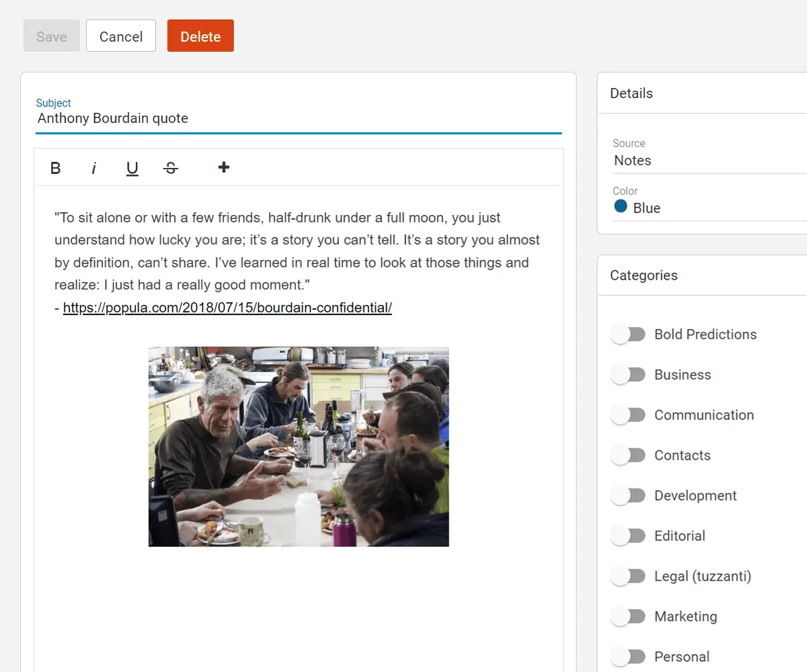Open the popula.com bourdain-confidential link
Screen dimensions: 807x672
227,308
